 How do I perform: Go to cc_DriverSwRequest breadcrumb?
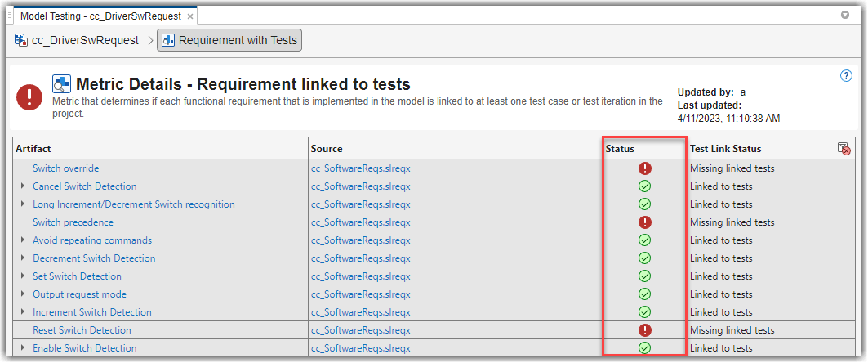coord(85,40)
